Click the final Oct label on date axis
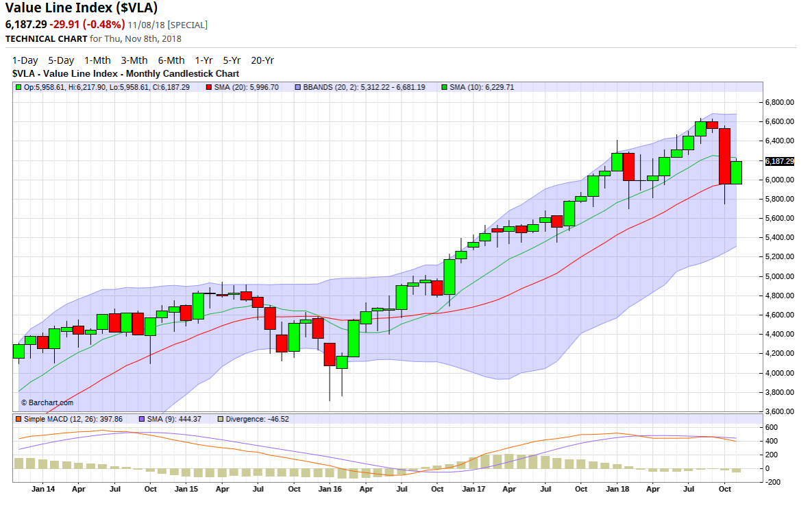The height and width of the screenshot is (506, 812). pos(725,489)
